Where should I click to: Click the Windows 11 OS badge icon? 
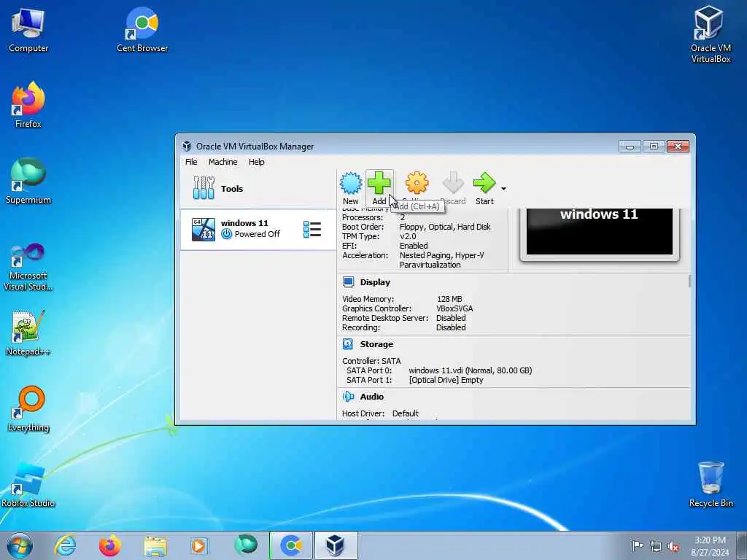(x=204, y=229)
